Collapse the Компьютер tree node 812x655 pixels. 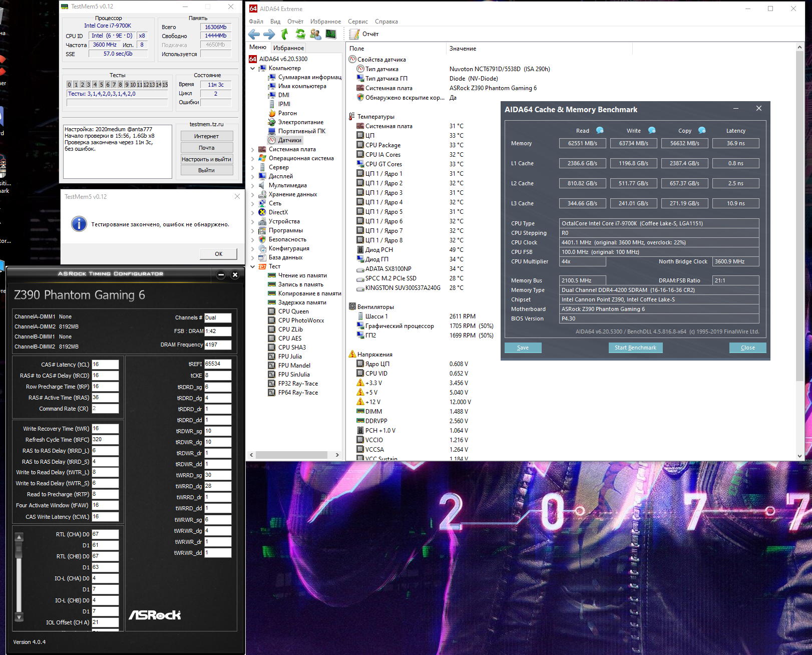coord(253,68)
